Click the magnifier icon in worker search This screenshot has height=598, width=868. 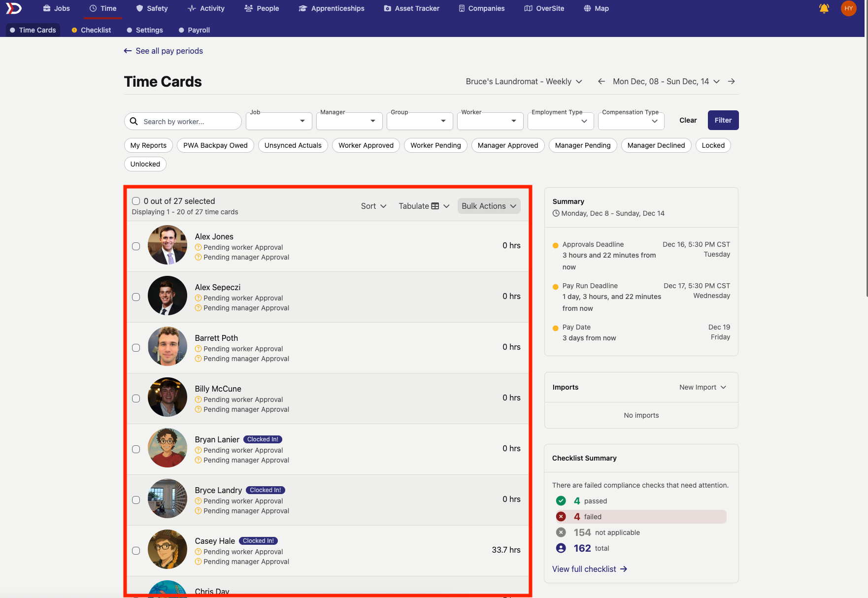coord(134,121)
